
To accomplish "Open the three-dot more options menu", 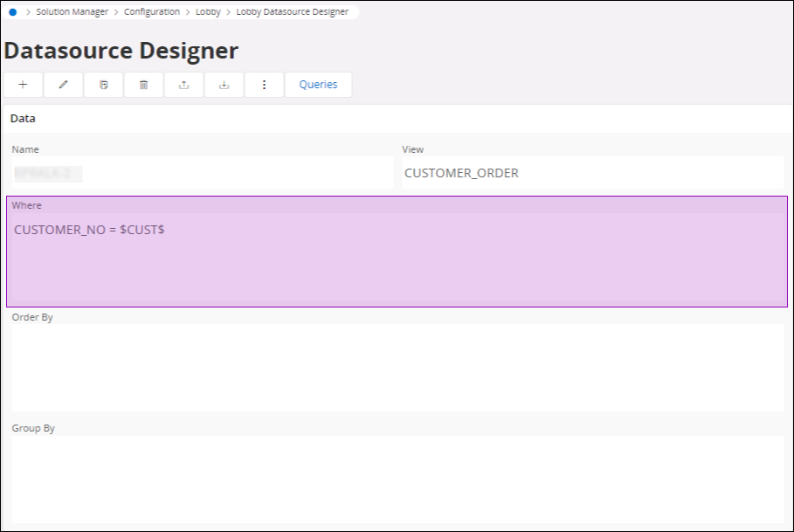I will (x=265, y=85).
